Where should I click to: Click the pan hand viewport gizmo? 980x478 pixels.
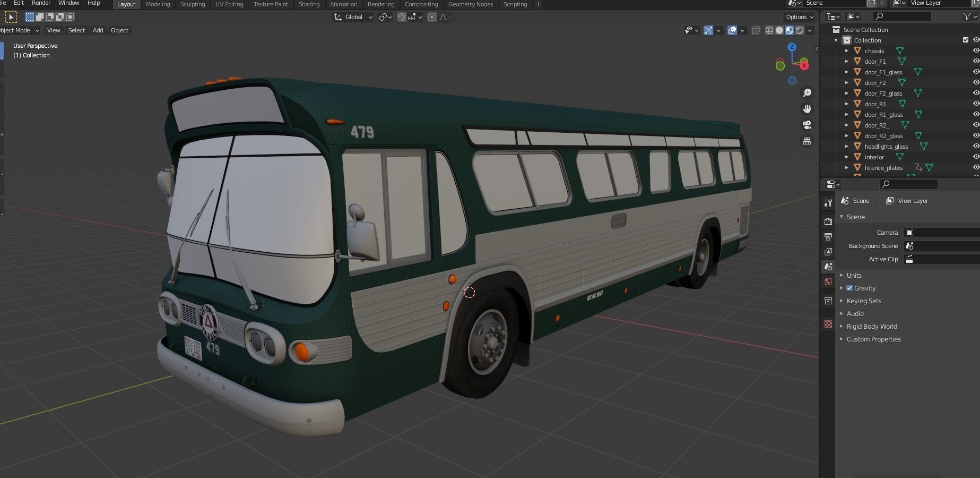point(807,109)
